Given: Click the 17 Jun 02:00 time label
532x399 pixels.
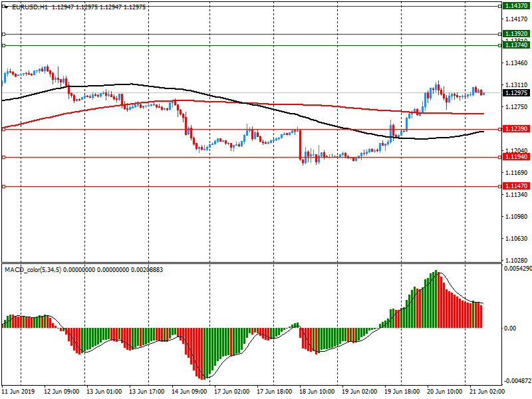Looking at the screenshot, I should pos(231,392).
